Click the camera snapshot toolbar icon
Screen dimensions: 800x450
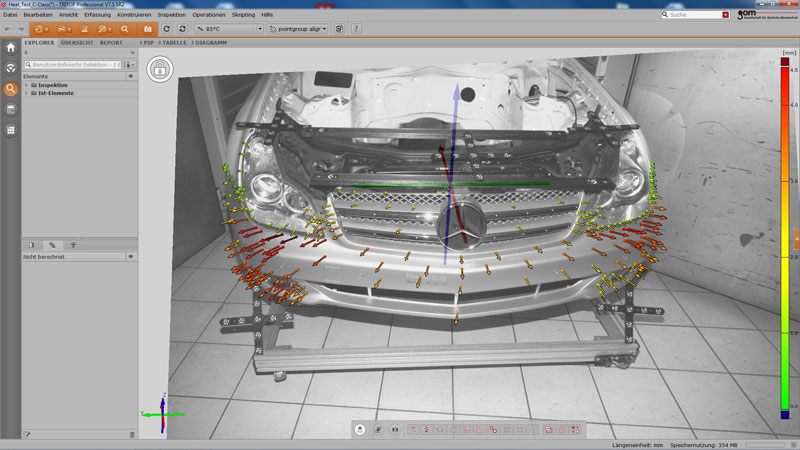coord(147,29)
